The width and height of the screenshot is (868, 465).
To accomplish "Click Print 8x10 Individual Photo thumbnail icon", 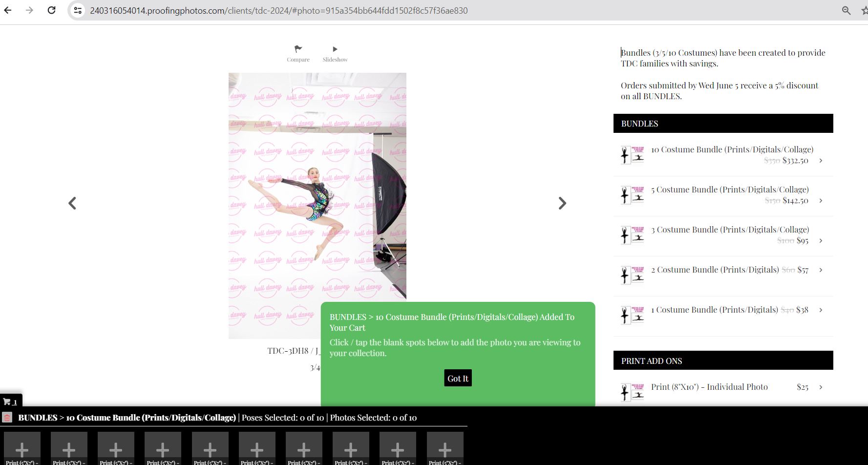I will (x=633, y=392).
